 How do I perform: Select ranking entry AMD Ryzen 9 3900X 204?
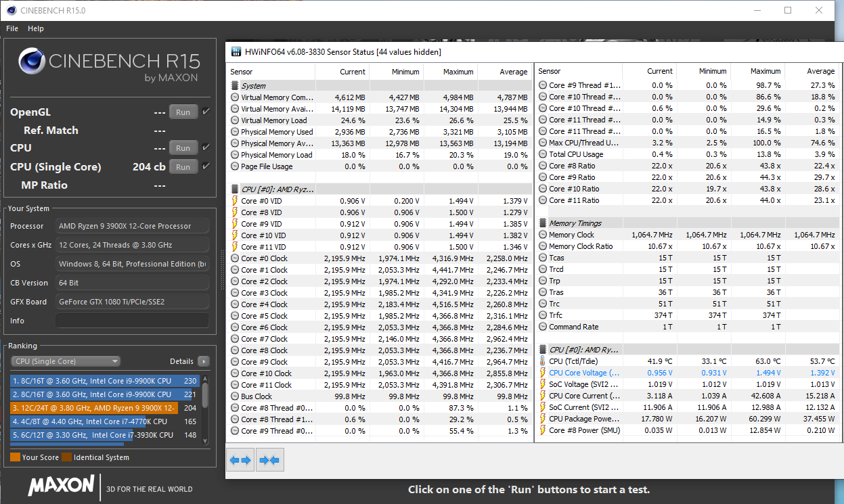(x=105, y=408)
